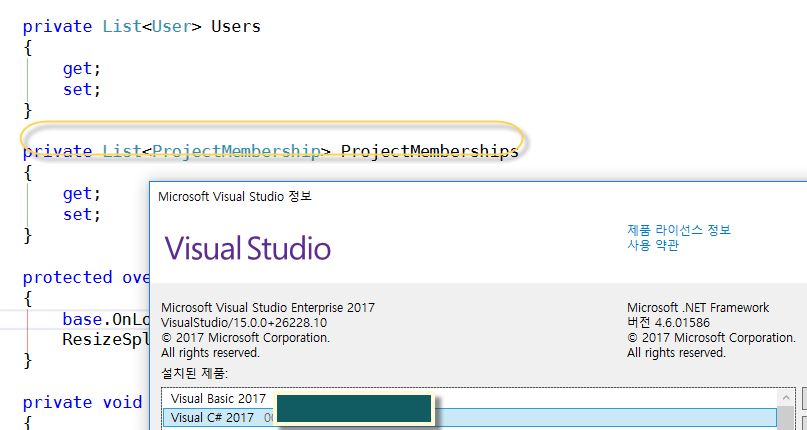
Task: Open the 제품 라이선스 정보 link
Action: [679, 230]
